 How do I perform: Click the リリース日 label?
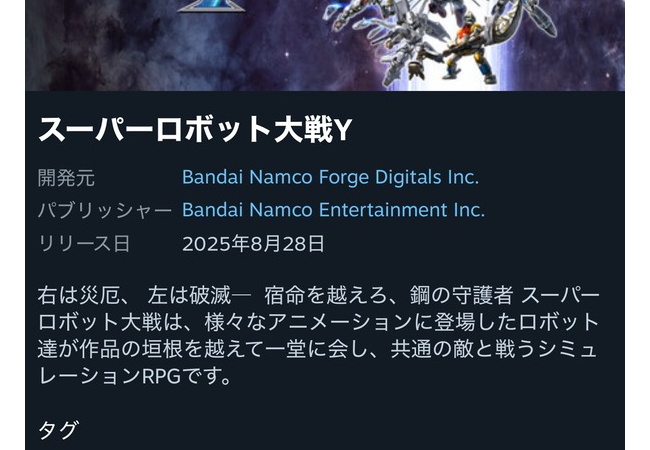[x=84, y=243]
